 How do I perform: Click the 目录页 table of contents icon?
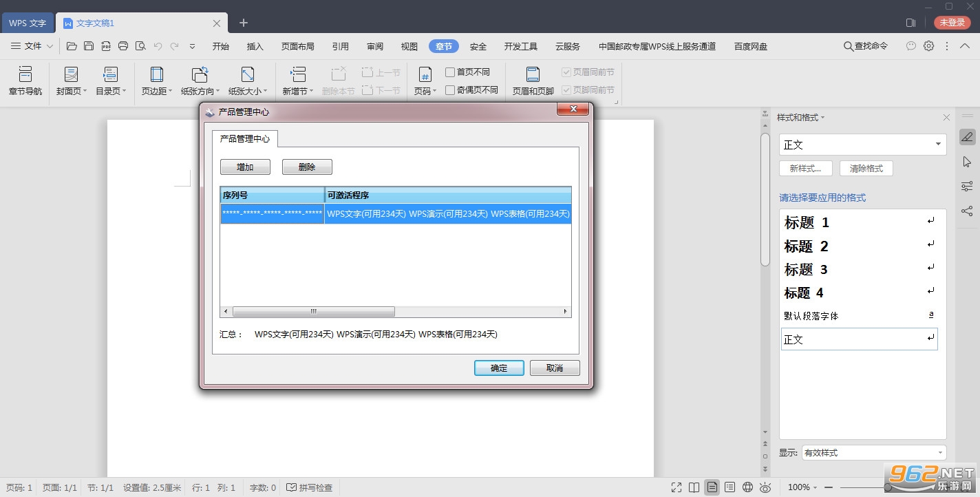coord(110,74)
